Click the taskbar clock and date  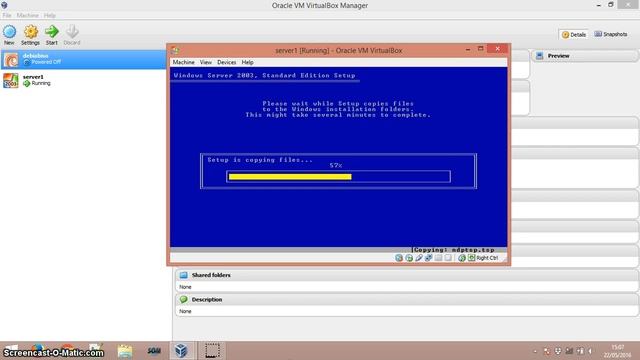point(618,351)
